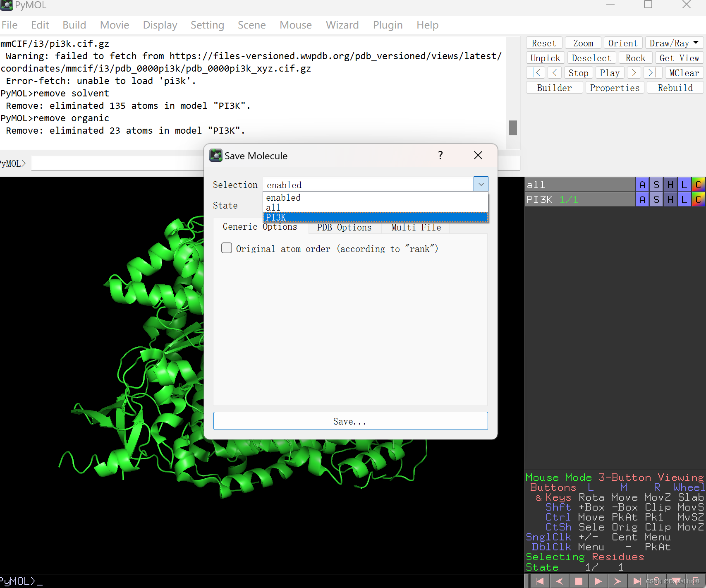Open the Display menu
Screen dimensions: 706x588
(x=160, y=25)
